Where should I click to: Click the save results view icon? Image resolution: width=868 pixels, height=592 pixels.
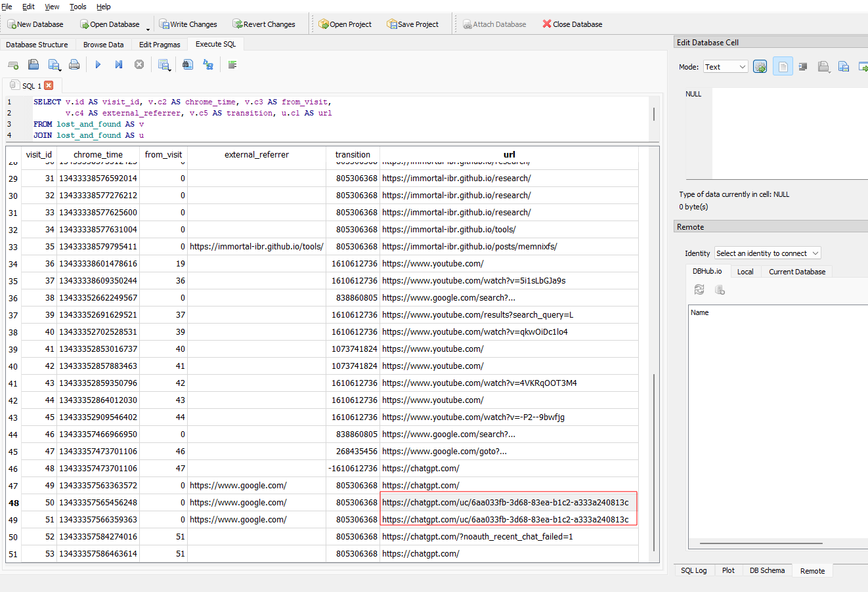pos(164,65)
